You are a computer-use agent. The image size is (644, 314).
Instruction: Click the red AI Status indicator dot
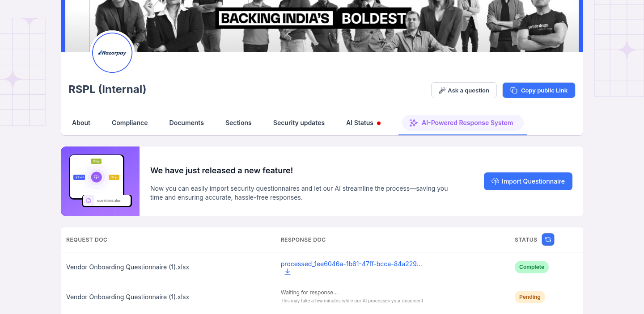point(379,123)
